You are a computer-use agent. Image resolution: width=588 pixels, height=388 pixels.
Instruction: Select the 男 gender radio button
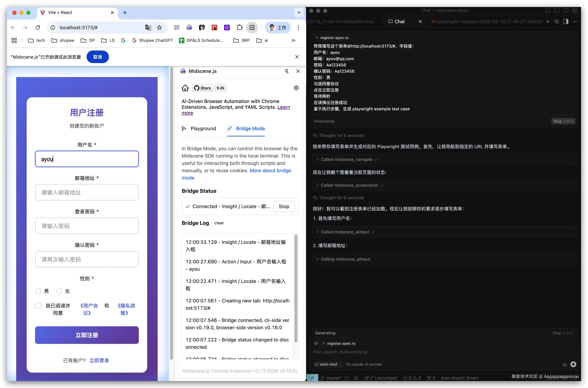pos(38,291)
